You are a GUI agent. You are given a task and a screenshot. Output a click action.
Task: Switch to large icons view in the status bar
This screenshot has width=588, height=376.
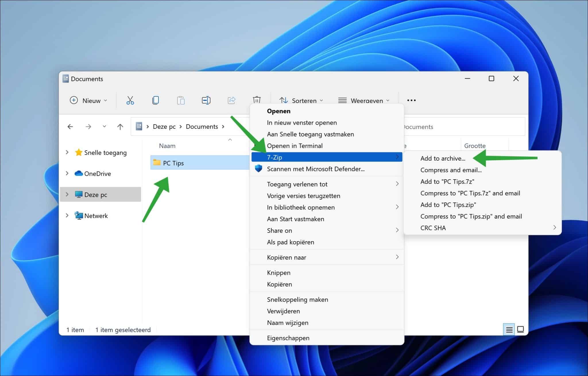[520, 330]
